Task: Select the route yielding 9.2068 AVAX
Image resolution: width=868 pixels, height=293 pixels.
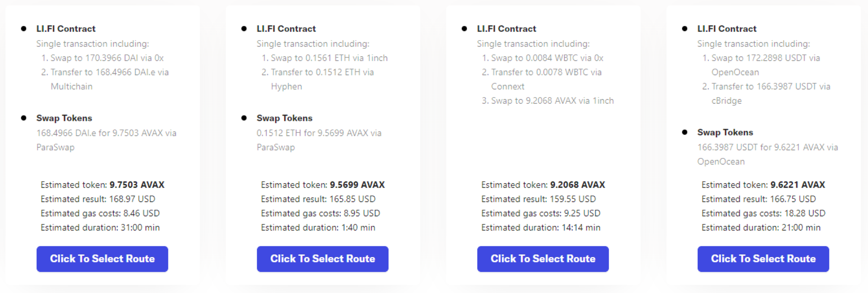Action: click(543, 259)
